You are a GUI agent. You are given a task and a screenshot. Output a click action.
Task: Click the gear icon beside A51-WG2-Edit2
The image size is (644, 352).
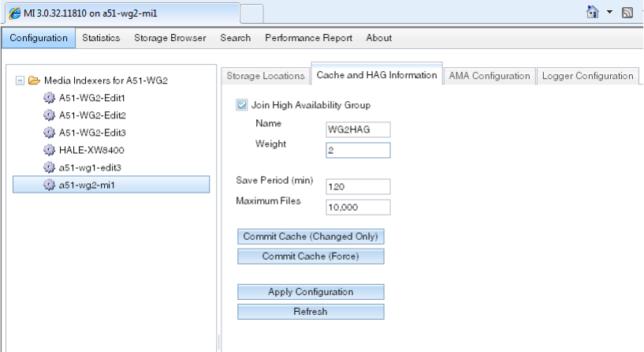click(x=49, y=115)
